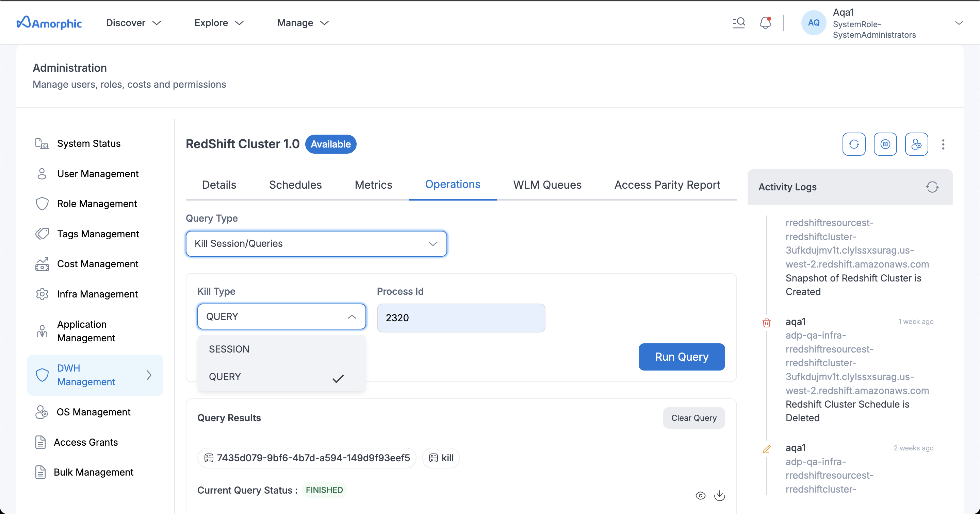Click the FINISHED status label
Screen dimensions: 980x514
324,490
